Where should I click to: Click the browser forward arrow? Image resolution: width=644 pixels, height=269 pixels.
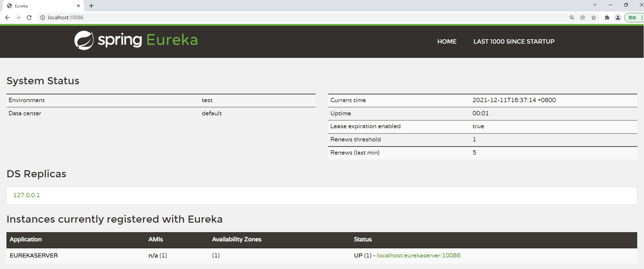[x=18, y=18]
